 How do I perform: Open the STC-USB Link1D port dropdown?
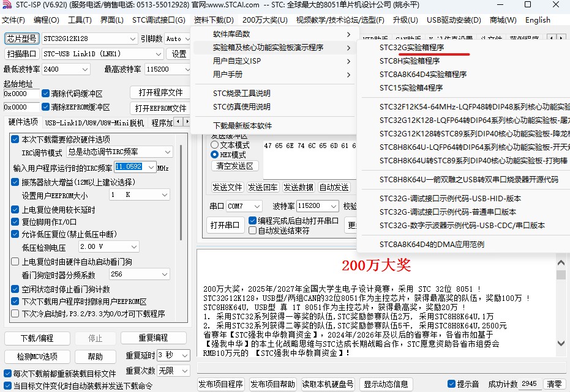(159, 54)
